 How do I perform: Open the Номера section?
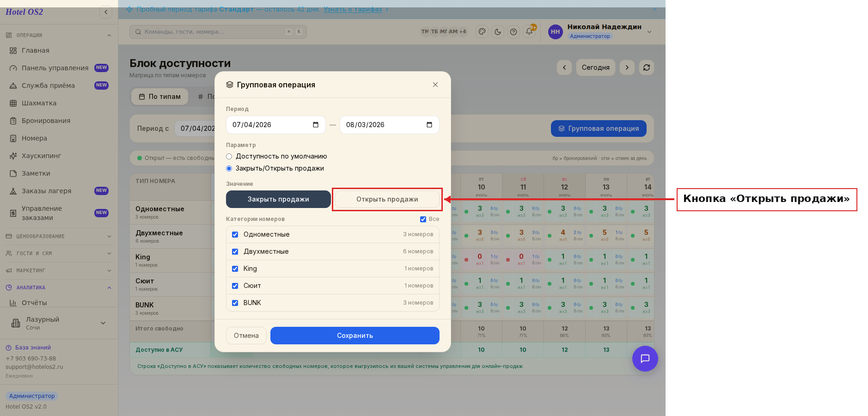59,138
